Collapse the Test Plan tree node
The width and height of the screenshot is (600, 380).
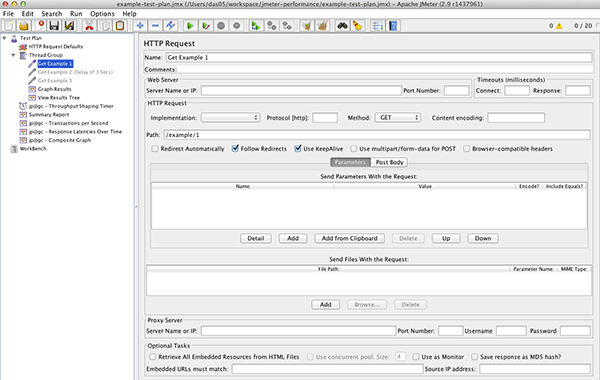5,38
